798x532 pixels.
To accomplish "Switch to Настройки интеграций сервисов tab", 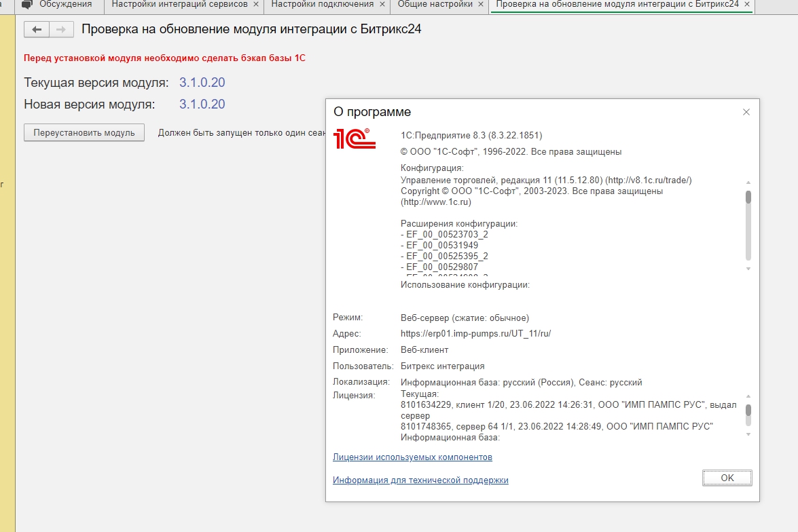I will click(x=179, y=5).
